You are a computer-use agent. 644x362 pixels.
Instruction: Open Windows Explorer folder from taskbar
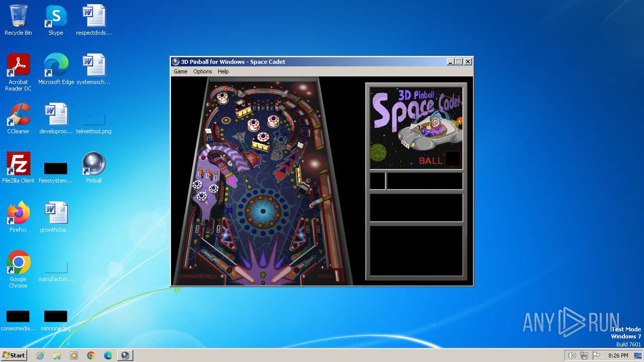pos(57,355)
